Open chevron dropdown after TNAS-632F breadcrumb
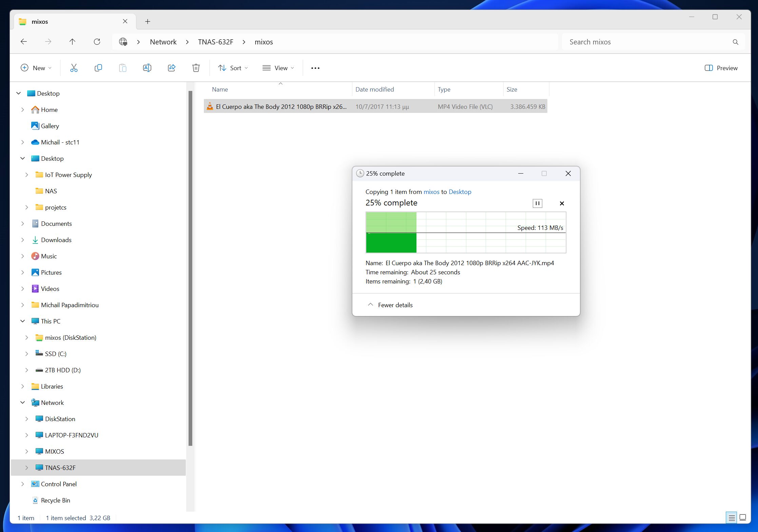The image size is (758, 532). (x=244, y=42)
